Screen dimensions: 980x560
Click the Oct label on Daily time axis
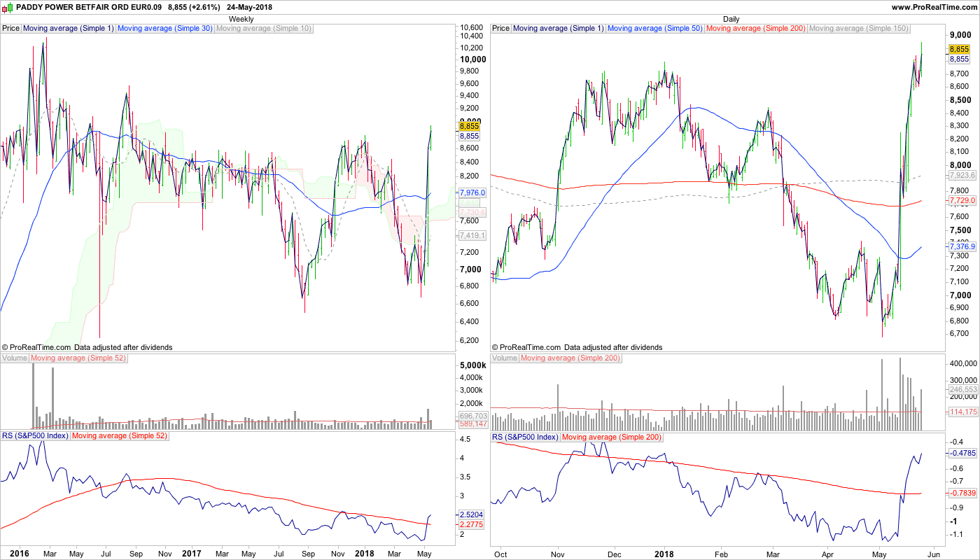point(500,553)
